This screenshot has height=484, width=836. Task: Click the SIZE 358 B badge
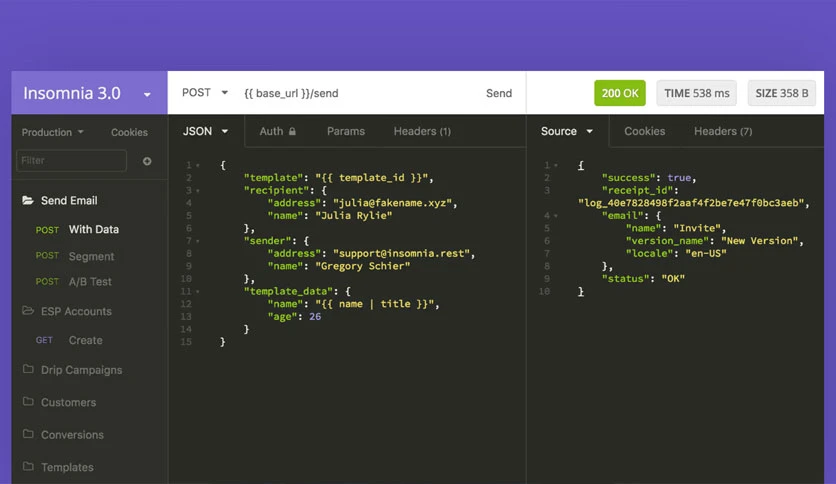click(782, 93)
